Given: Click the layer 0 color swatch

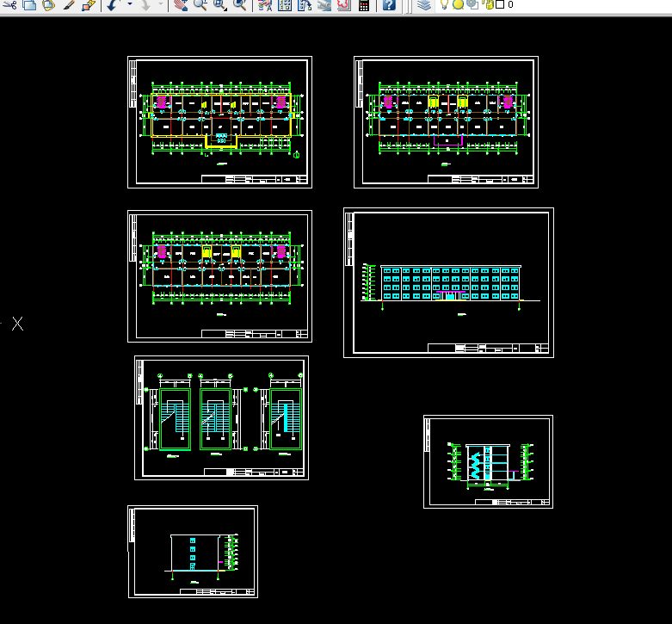Looking at the screenshot, I should coord(500,4).
